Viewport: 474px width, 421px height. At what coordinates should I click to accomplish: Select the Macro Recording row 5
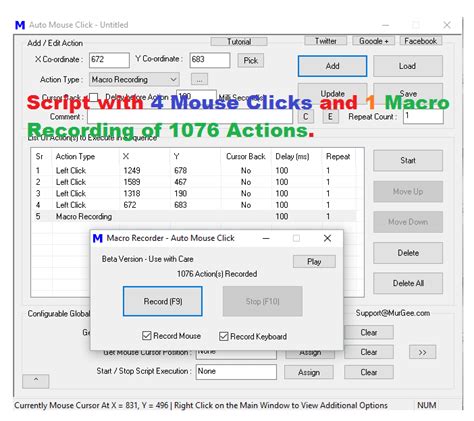193,216
